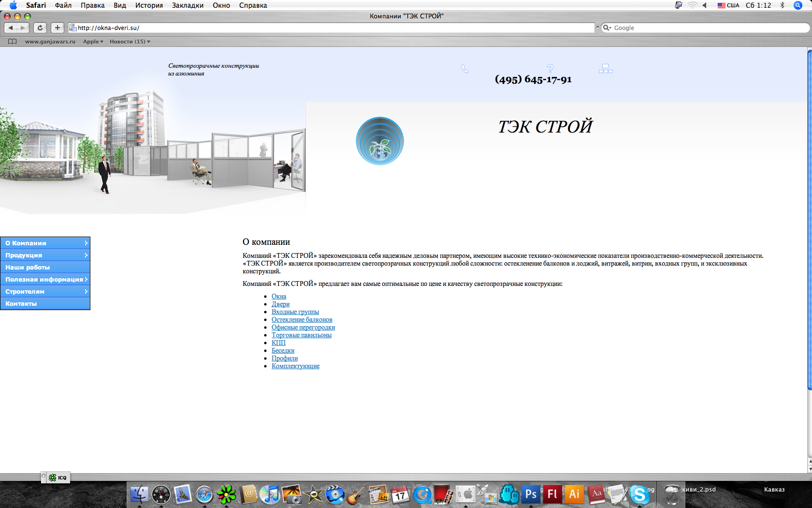This screenshot has height=508, width=812.
Task: Open the Закладки menu
Action: (x=188, y=5)
